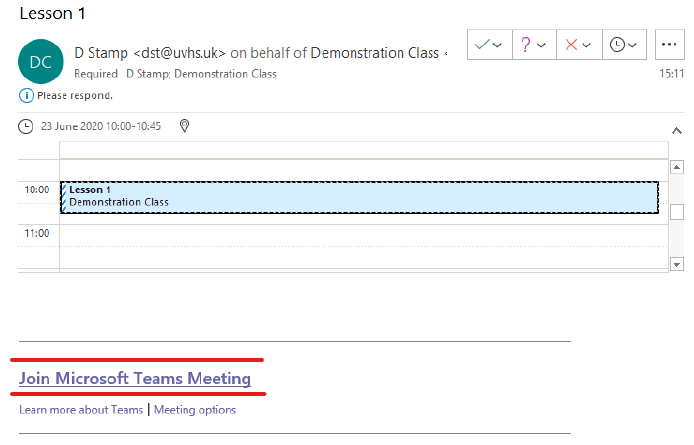Collapse the calendar preview with the chevron
Viewport: 694px width, 445px height.
point(677,130)
